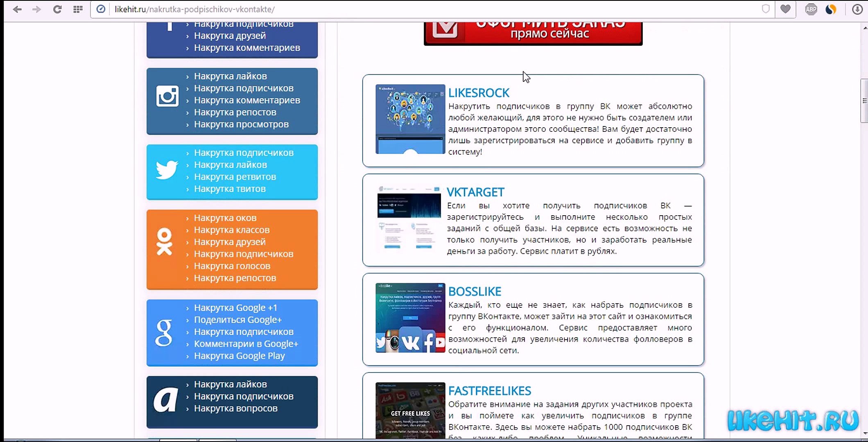Click red 'прямо сейчас' order button
This screenshot has width=868, height=442.
click(533, 34)
